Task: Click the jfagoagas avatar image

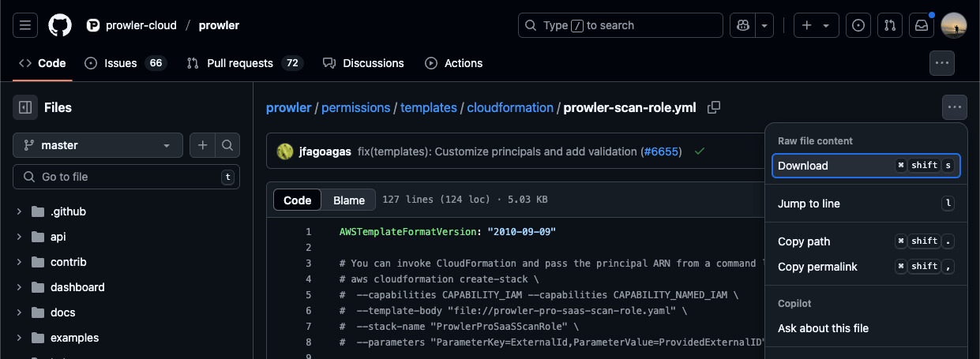Action: pos(285,151)
